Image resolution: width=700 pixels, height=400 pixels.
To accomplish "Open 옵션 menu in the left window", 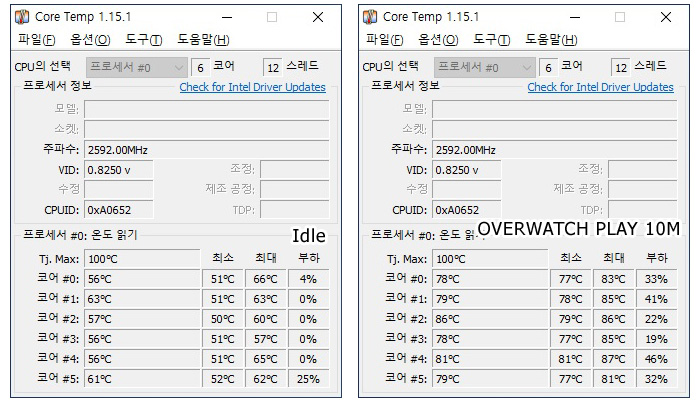I will 89,39.
